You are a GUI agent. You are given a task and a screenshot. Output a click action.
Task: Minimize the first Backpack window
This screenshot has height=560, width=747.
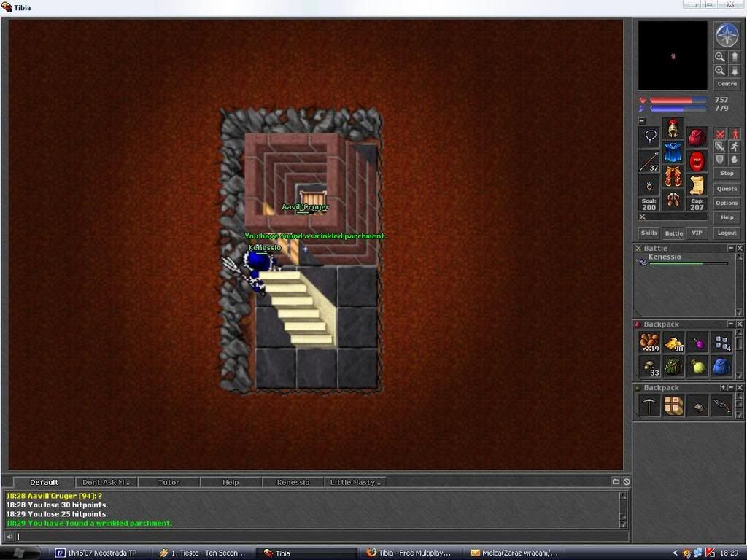point(731,324)
